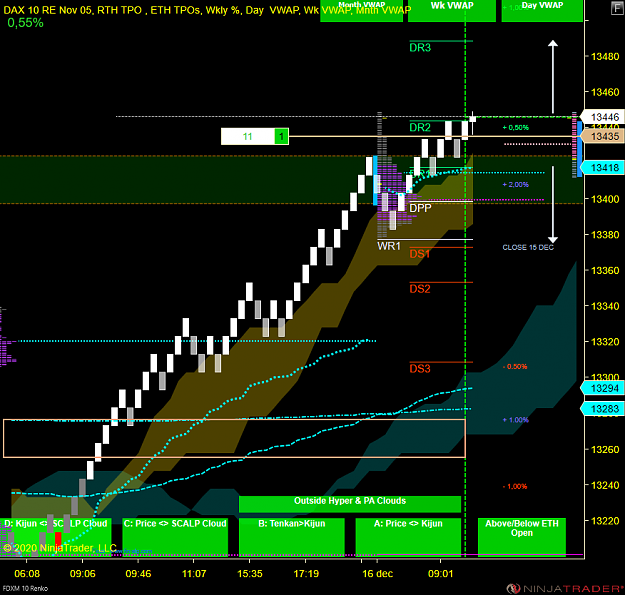The height and width of the screenshot is (595, 625).
Task: Select the 13435 order price marker
Action: 602,136
